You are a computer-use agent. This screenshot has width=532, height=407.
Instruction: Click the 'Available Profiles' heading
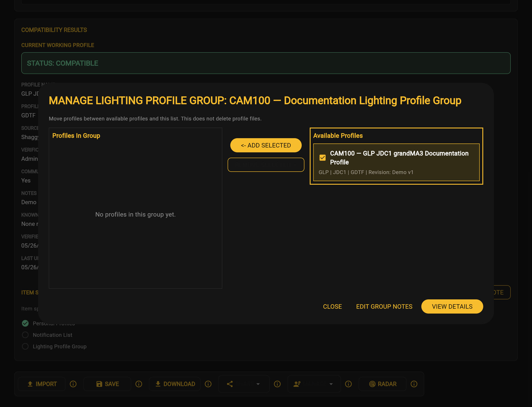338,136
